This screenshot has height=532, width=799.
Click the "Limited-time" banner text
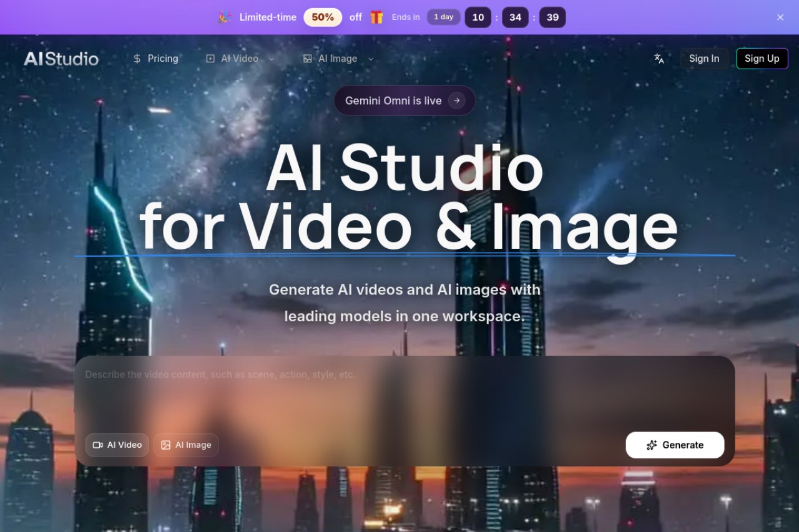[x=268, y=17]
